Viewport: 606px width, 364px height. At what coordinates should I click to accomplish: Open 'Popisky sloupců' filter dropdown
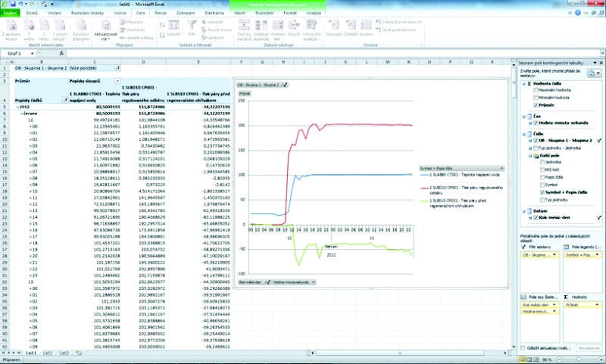[x=117, y=81]
